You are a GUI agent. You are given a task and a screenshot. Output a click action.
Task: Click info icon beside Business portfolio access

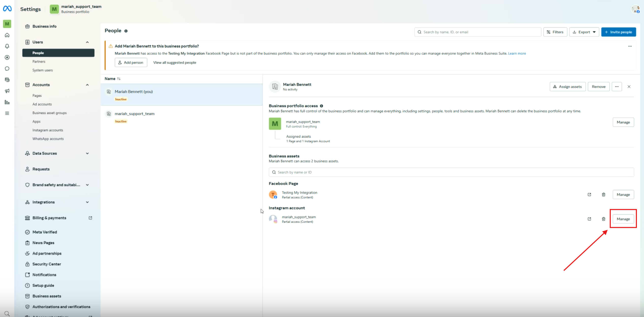tap(321, 106)
